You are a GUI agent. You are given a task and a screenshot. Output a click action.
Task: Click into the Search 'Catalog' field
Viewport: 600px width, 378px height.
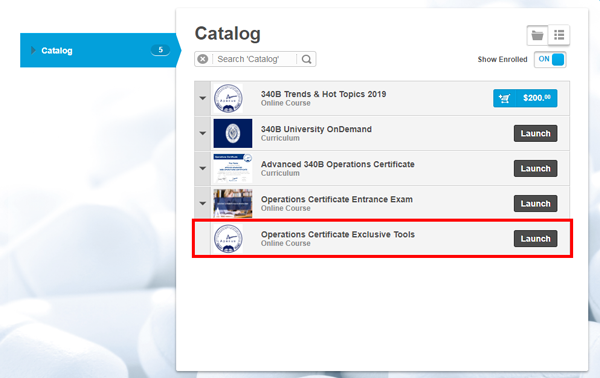(x=254, y=59)
